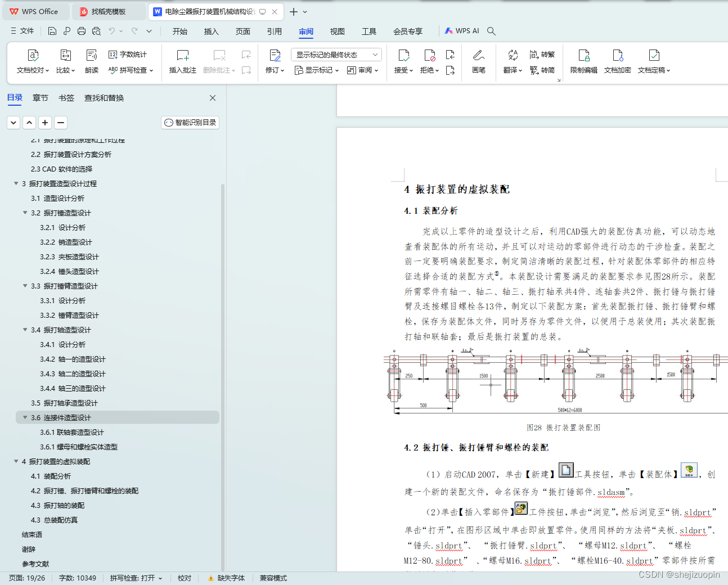Click the save icon in quick toolbar
The image size is (728, 585).
click(52, 31)
